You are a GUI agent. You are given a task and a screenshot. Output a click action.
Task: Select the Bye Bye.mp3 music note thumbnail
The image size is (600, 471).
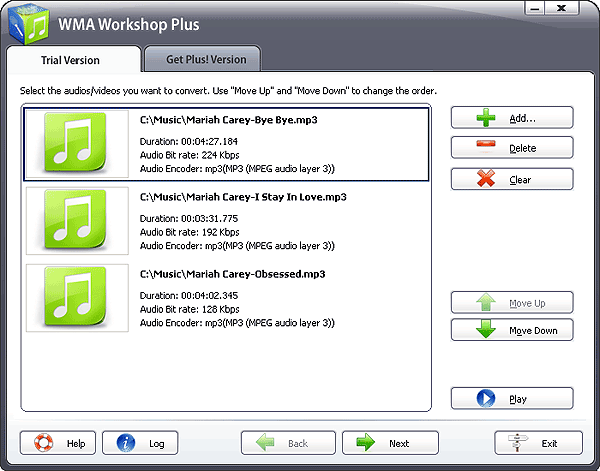[77, 144]
